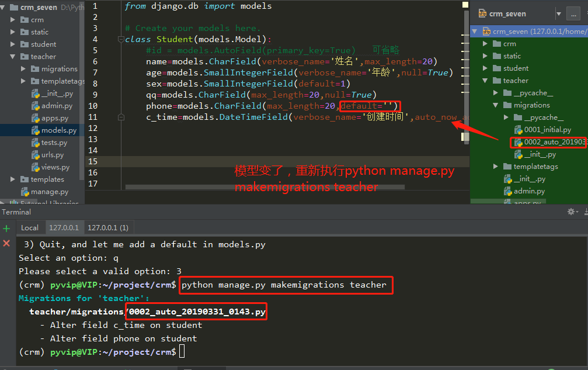Image resolution: width=588 pixels, height=370 pixels.
Task: Click the remote server icon beside crm_seven dropdown
Action: pos(483,14)
